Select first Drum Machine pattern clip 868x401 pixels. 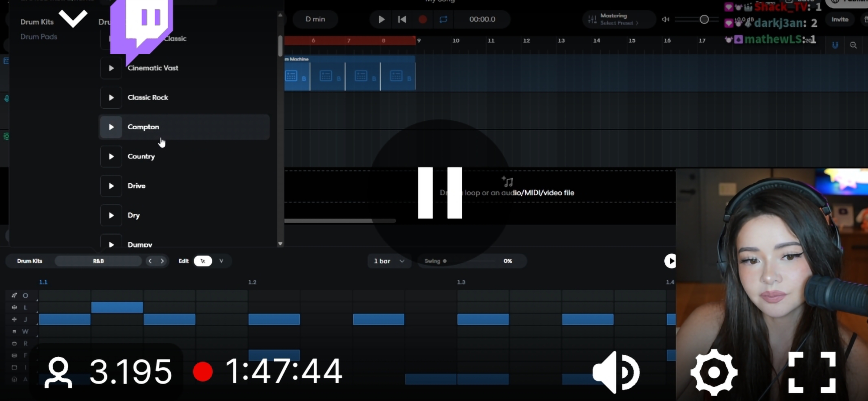click(x=297, y=76)
